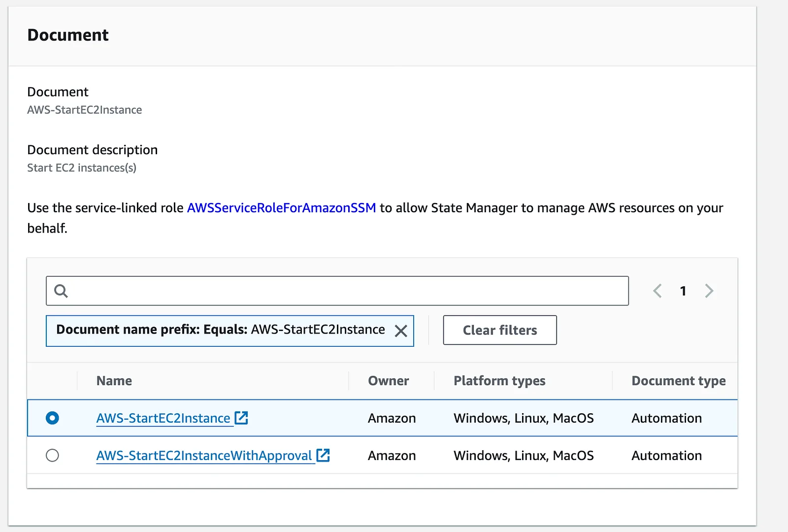788x532 pixels.
Task: Click page number 1 in pagination
Action: pos(683,291)
